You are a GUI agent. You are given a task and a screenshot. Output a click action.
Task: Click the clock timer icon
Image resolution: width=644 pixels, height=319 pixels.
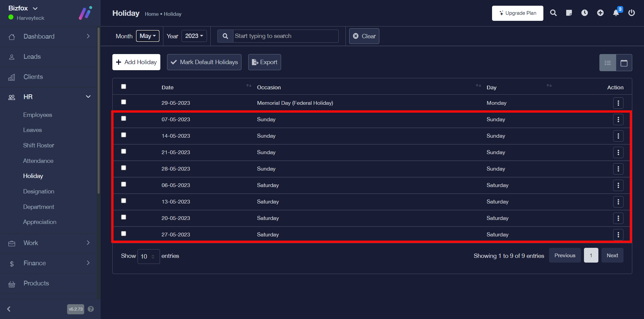pyautogui.click(x=584, y=13)
